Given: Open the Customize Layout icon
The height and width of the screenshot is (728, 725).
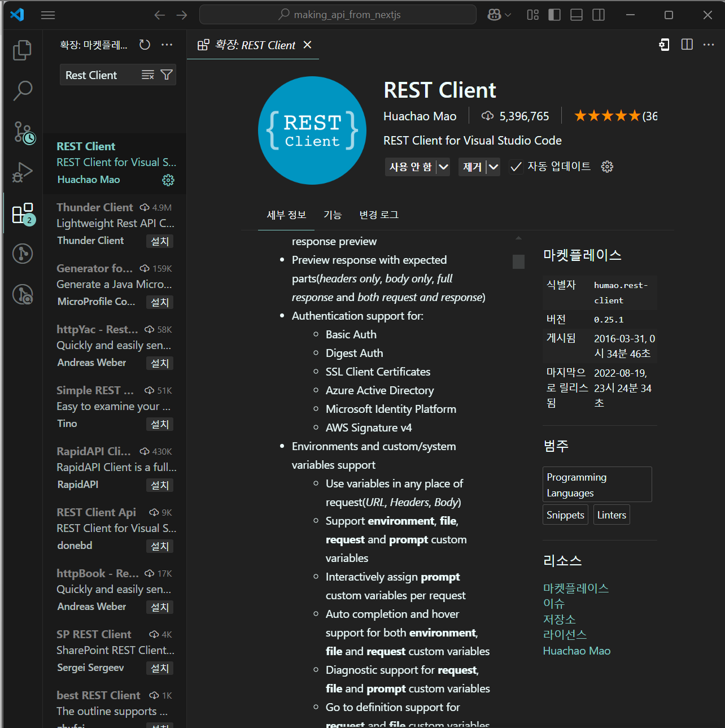Looking at the screenshot, I should point(532,15).
